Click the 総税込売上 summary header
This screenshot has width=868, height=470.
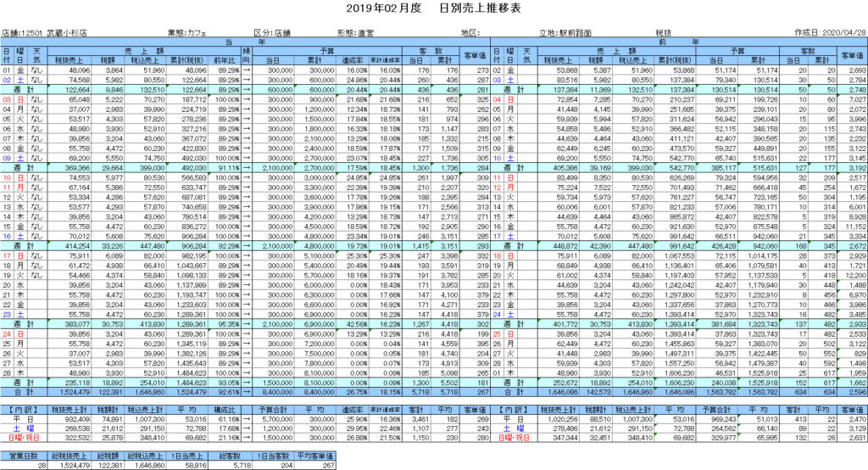[x=146, y=456]
